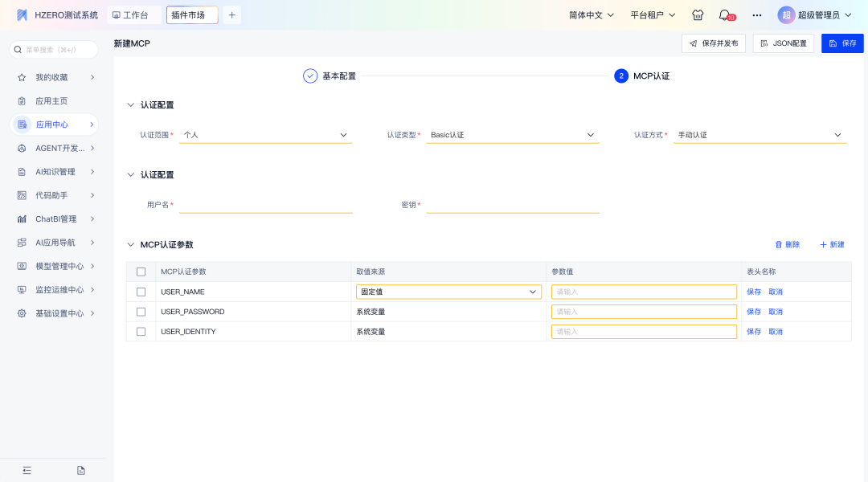868x482 pixels.
Task: Toggle the select-all checkbox in table header
Action: (141, 272)
